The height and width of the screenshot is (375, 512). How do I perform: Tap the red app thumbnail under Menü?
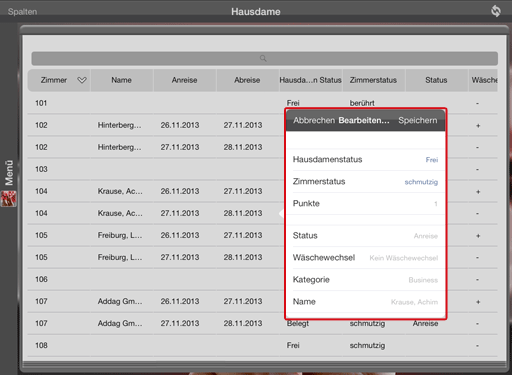(x=9, y=199)
